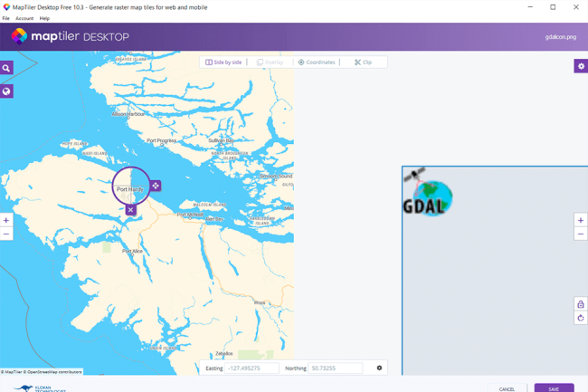Click the Port Progress map label

coord(162,140)
